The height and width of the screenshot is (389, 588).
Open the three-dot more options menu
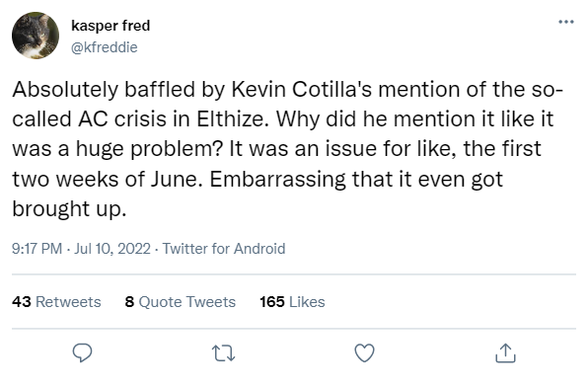(x=566, y=22)
